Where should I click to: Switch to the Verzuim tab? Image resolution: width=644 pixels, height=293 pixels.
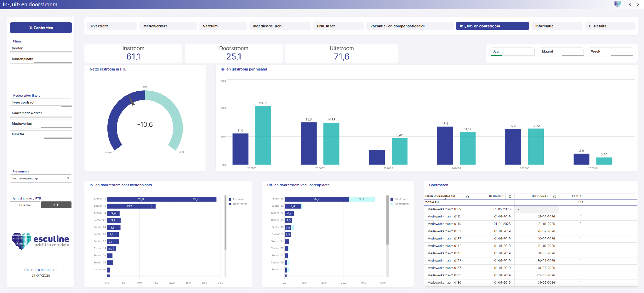[x=223, y=26]
